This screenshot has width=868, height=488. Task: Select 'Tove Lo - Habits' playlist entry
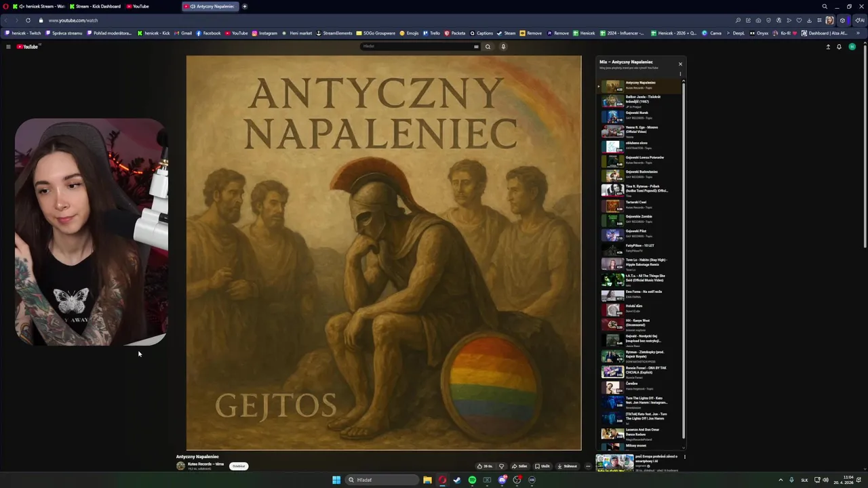639,264
